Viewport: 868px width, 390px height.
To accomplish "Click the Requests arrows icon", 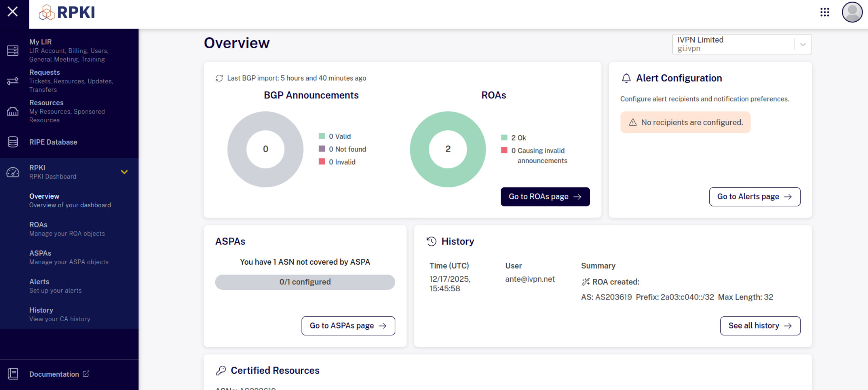I will [x=13, y=81].
